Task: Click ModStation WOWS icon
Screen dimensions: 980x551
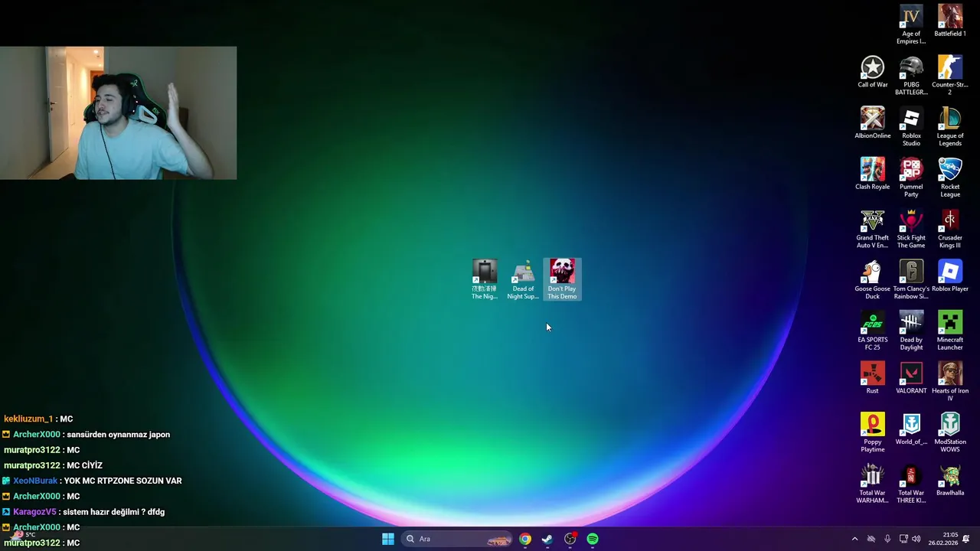Action: click(950, 433)
